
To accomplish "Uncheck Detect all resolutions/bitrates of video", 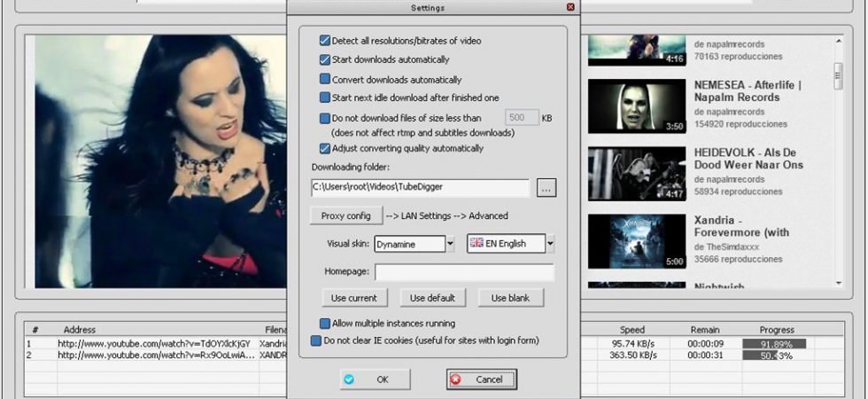I will [x=325, y=41].
